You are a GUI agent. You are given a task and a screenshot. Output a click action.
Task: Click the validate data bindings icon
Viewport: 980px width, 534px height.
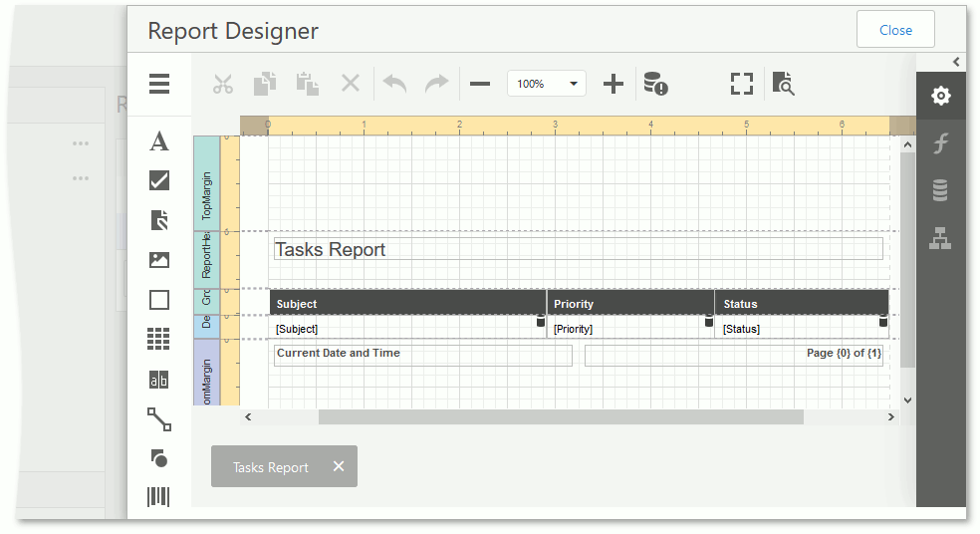pyautogui.click(x=655, y=84)
